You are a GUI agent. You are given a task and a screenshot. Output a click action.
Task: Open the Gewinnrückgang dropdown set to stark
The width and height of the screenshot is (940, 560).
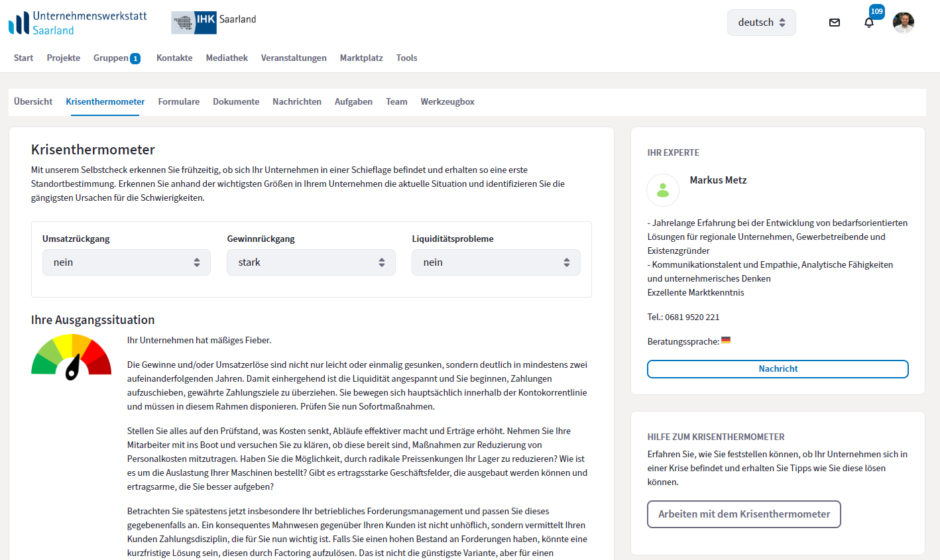pos(311,262)
